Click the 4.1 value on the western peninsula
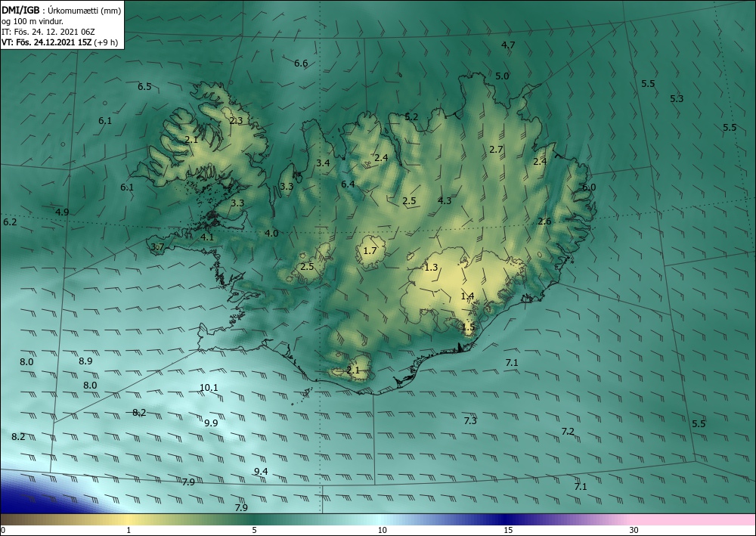The height and width of the screenshot is (536, 756). pyautogui.click(x=207, y=237)
